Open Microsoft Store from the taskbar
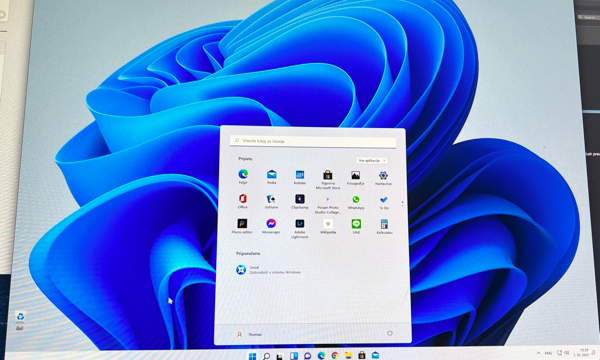 click(x=362, y=356)
